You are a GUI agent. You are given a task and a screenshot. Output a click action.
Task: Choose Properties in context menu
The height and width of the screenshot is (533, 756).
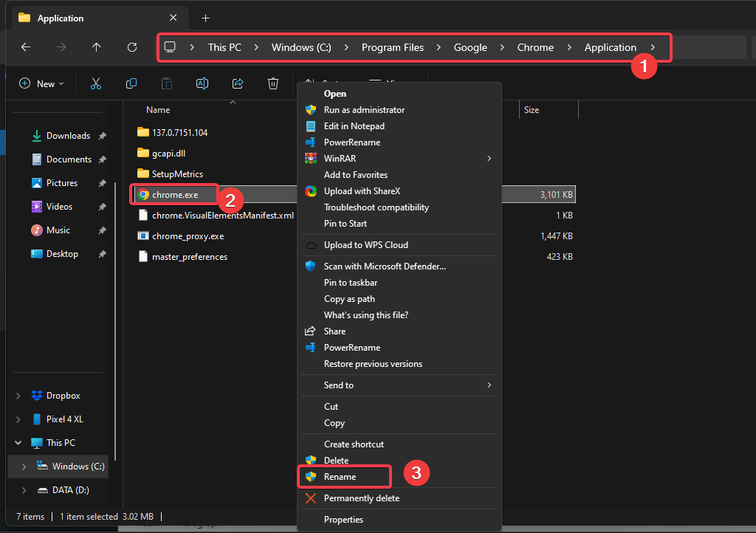point(399,519)
